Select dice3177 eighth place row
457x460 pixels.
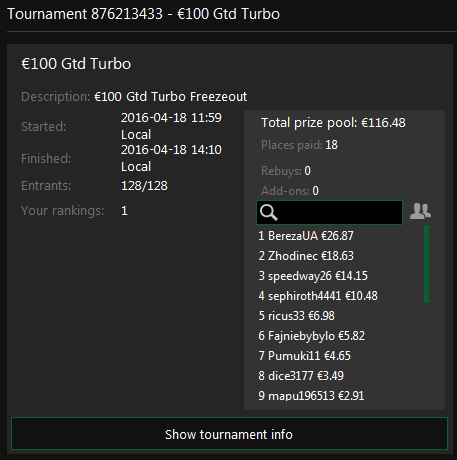pyautogui.click(x=301, y=376)
